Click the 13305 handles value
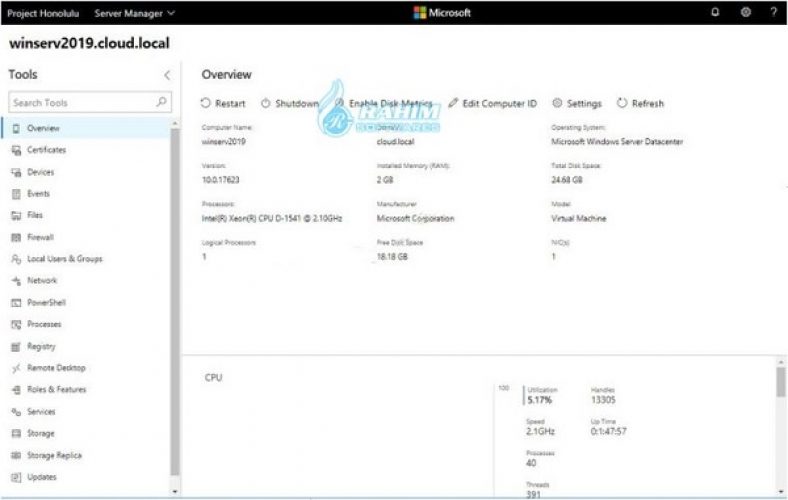This screenshot has width=788, height=500. [x=603, y=400]
